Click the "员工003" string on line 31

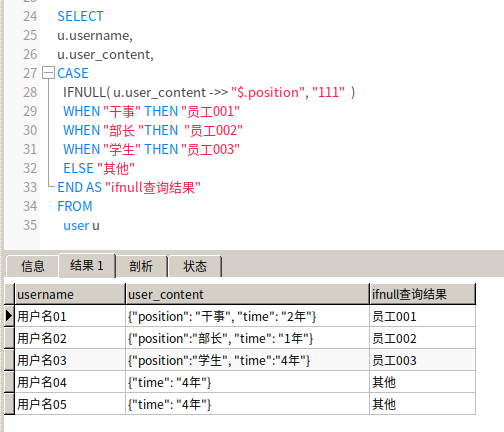[x=210, y=149]
